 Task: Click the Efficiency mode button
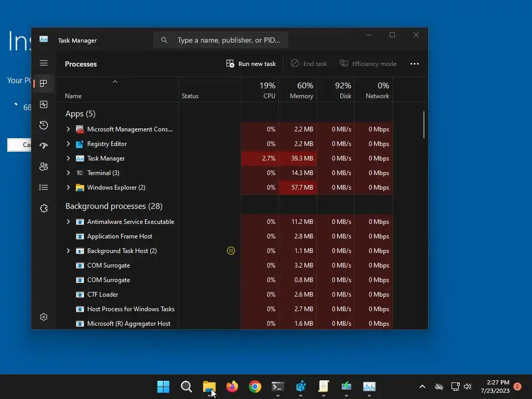[368, 64]
